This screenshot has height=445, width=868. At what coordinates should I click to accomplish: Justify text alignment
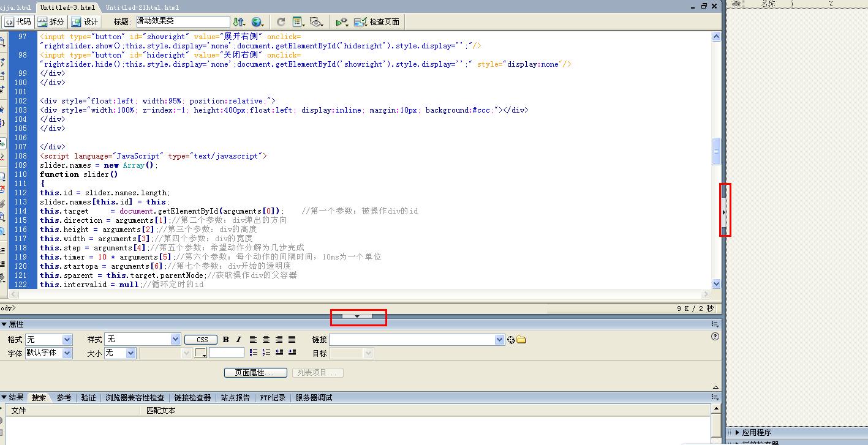coord(292,340)
